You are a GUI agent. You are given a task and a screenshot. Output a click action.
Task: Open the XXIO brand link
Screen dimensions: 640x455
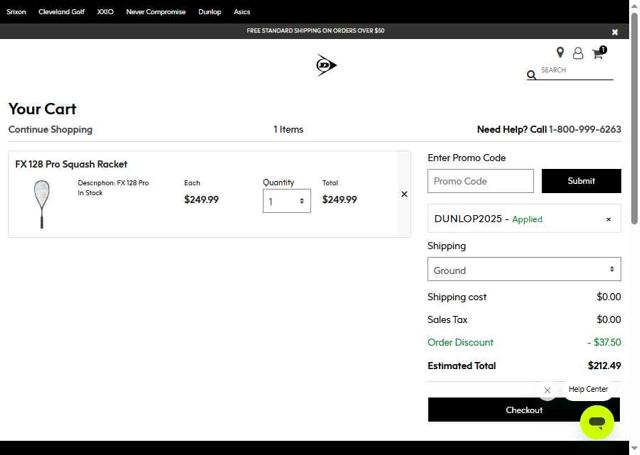[105, 12]
